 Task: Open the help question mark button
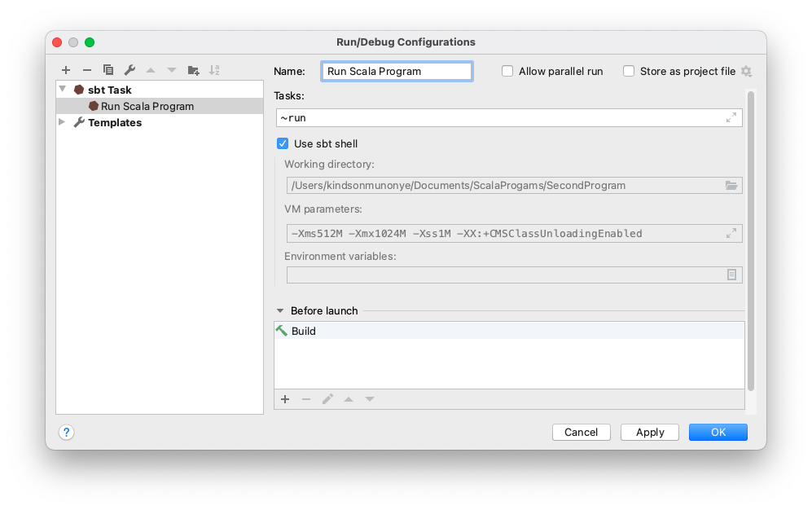click(x=67, y=433)
